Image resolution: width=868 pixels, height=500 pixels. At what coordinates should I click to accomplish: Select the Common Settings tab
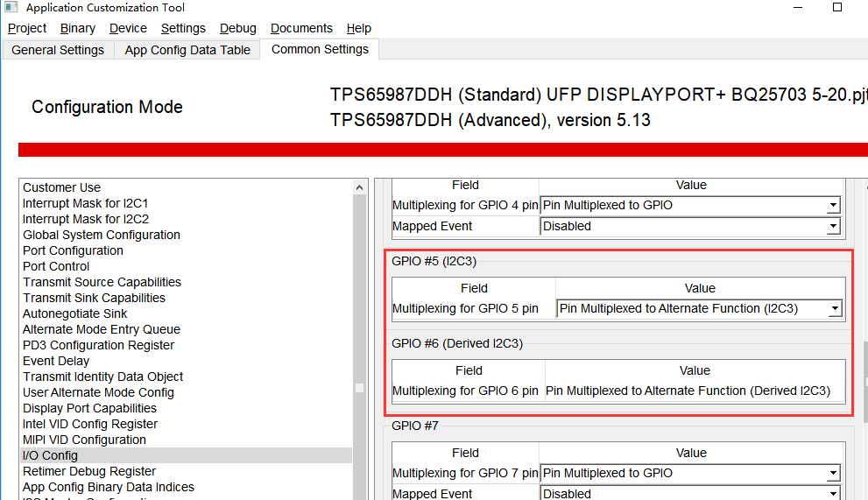pos(320,49)
